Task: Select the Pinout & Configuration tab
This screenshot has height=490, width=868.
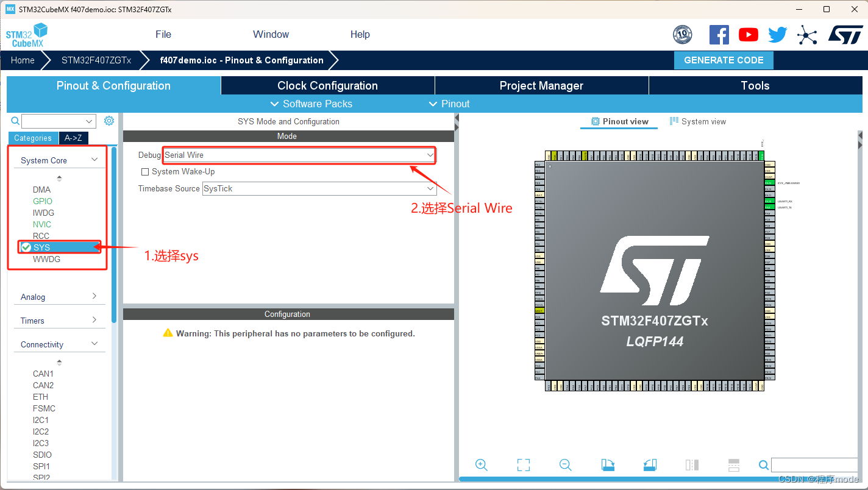Action: 113,85
